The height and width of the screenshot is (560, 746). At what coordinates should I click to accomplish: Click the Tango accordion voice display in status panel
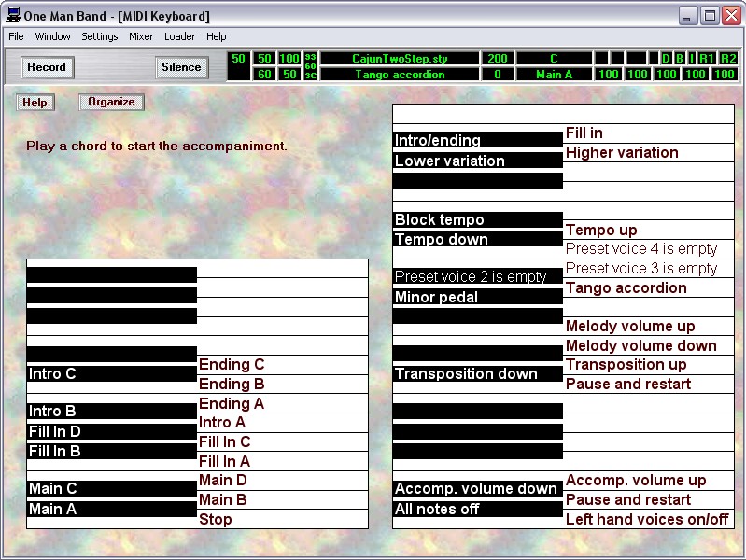coord(400,75)
